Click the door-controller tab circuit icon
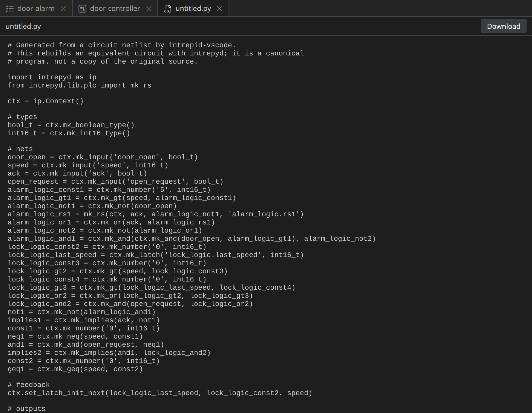The height and width of the screenshot is (413, 532). point(83,9)
